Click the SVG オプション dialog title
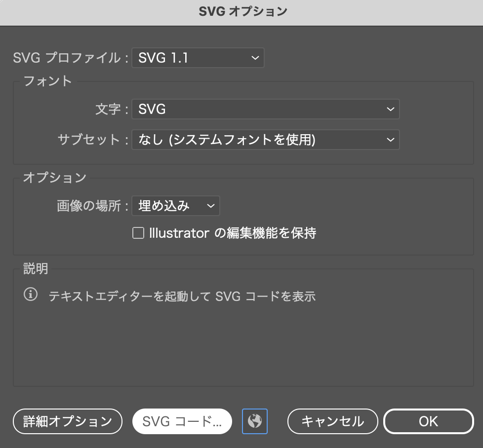Screen dimensions: 483x448 pyautogui.click(x=242, y=11)
